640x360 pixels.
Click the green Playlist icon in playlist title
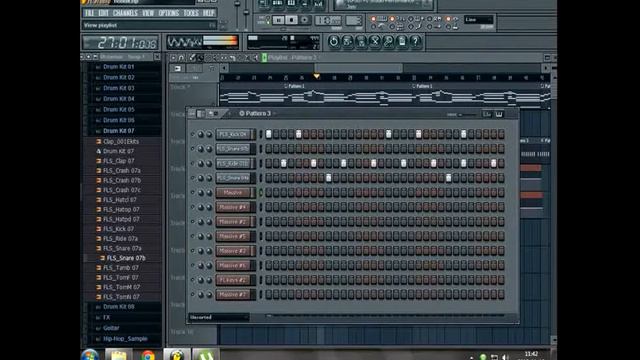coord(264,58)
